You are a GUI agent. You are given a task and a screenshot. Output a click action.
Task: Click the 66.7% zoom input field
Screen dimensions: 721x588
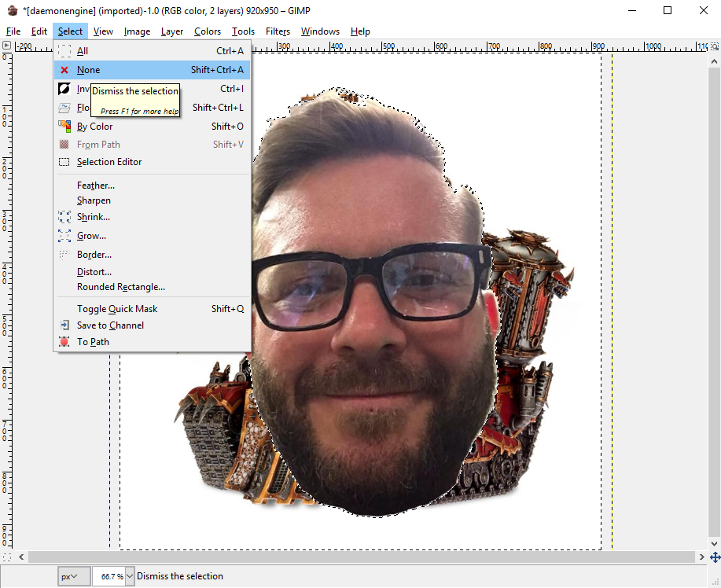(108, 576)
